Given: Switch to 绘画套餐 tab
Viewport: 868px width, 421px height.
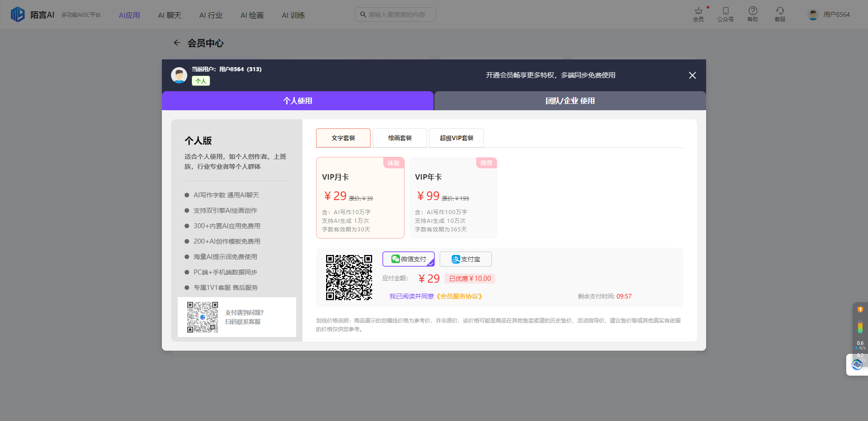Looking at the screenshot, I should pos(400,137).
